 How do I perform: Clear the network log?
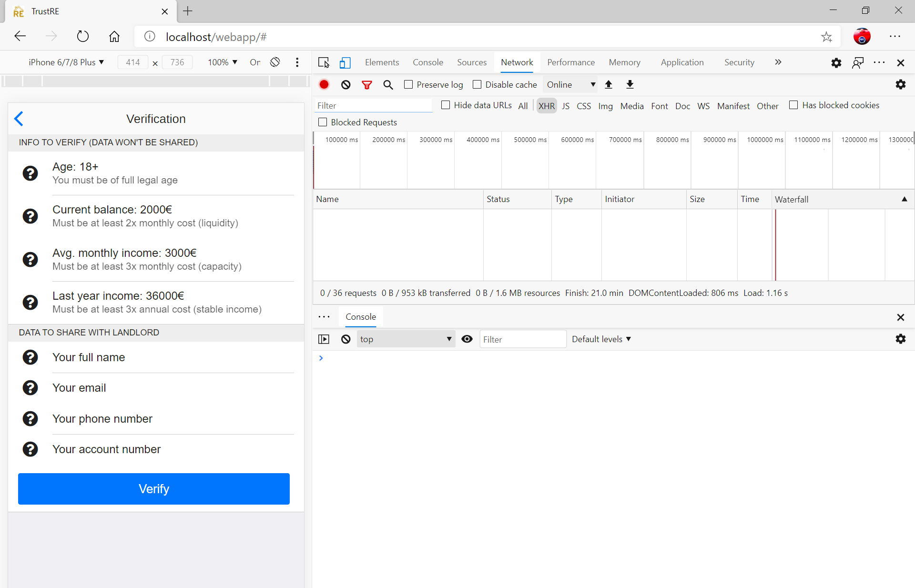(x=346, y=84)
